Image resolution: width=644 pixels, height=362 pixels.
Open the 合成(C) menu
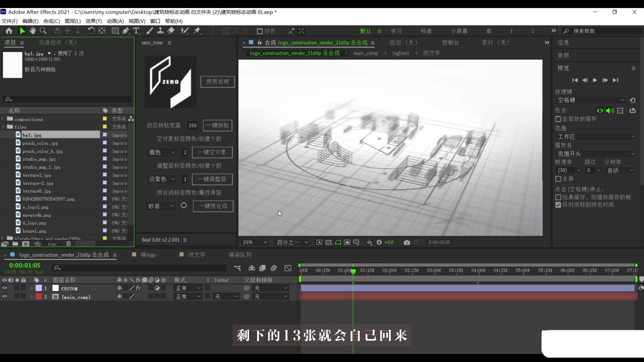pos(51,21)
